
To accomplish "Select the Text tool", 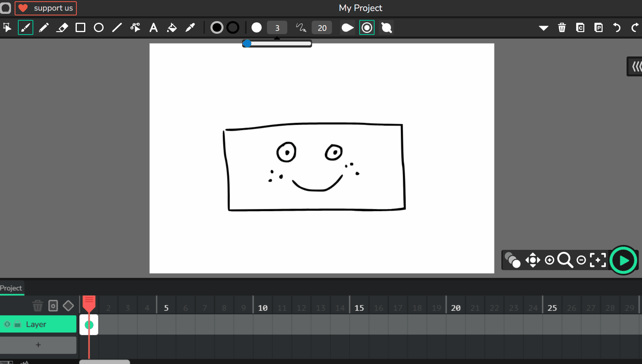I will tap(154, 28).
